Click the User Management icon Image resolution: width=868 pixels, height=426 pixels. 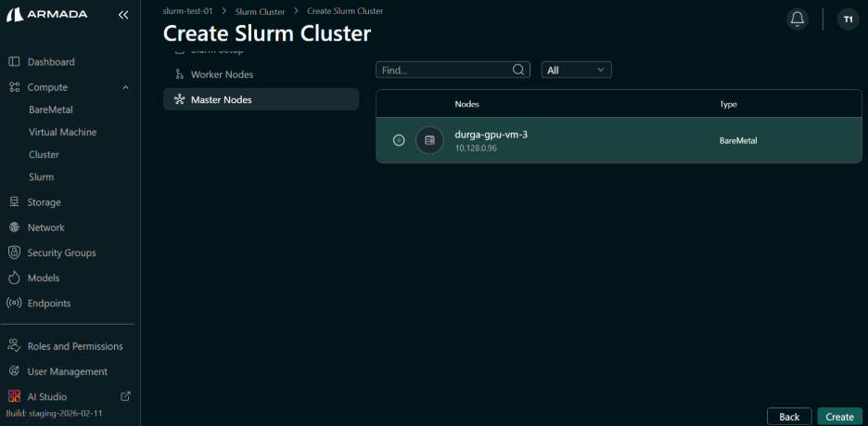(x=15, y=371)
